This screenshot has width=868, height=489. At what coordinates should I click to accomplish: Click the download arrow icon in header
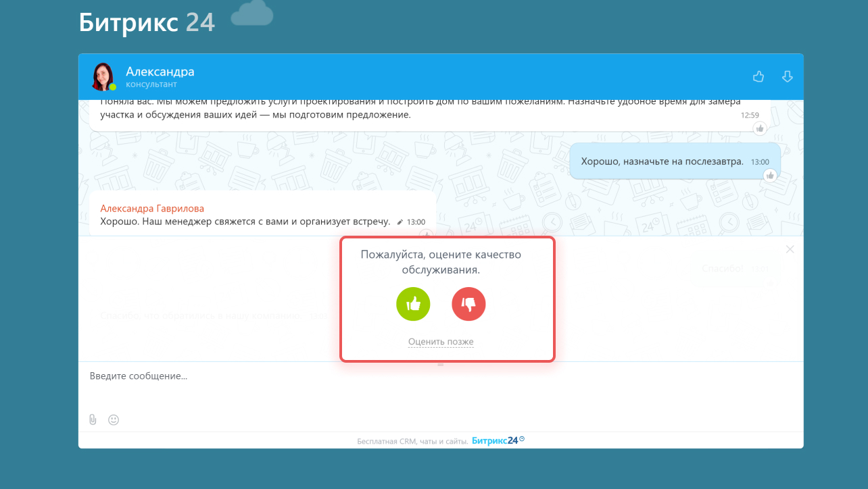click(x=787, y=77)
